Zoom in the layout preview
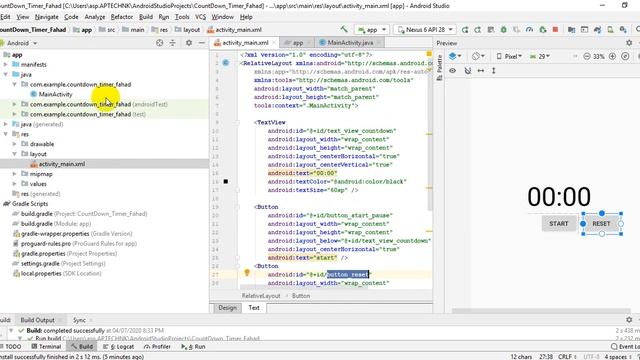The image size is (640, 360). point(612,56)
